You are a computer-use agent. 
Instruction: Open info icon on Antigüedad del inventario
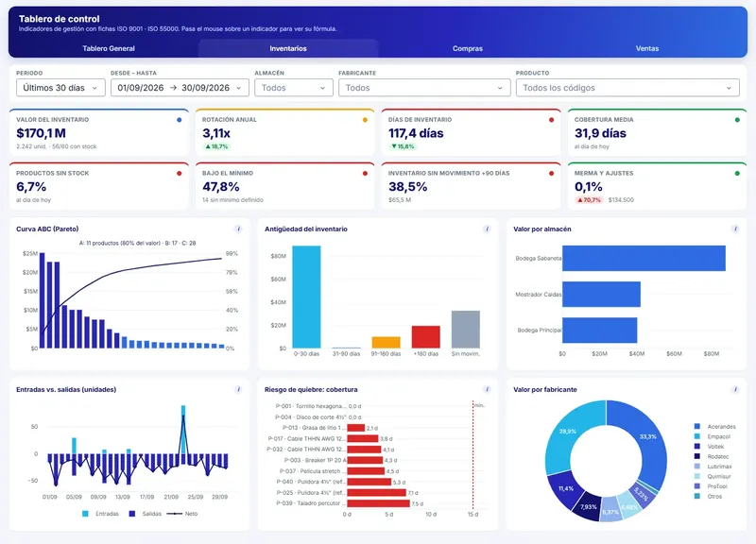tap(487, 229)
